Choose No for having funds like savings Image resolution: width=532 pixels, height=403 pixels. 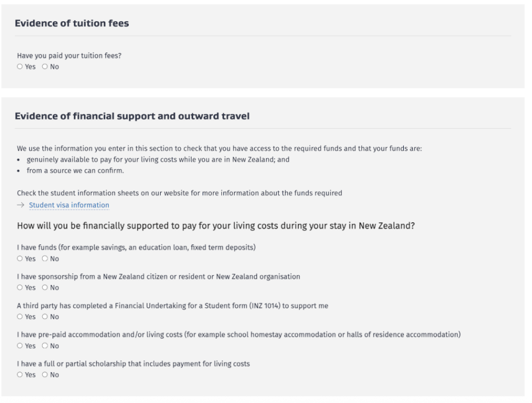(45, 259)
